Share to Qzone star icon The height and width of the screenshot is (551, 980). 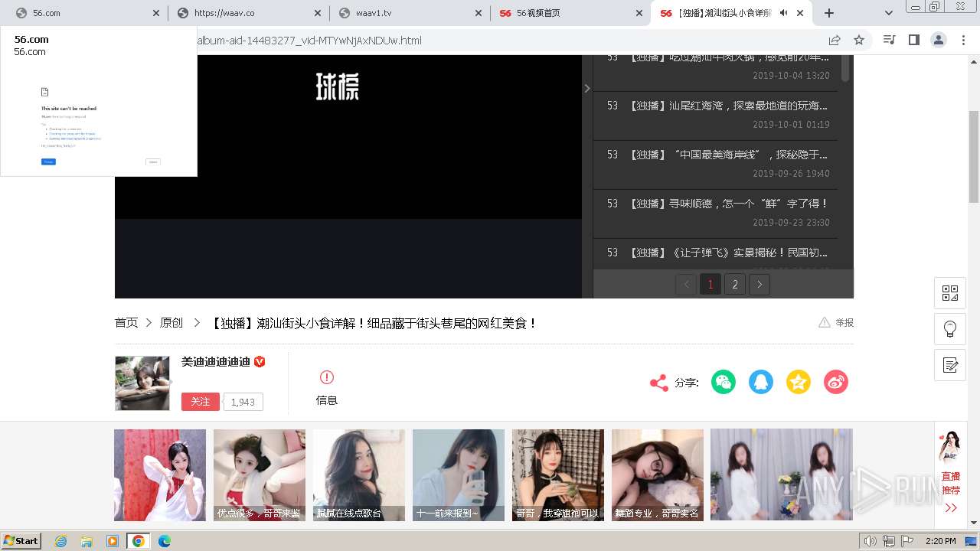(x=799, y=382)
